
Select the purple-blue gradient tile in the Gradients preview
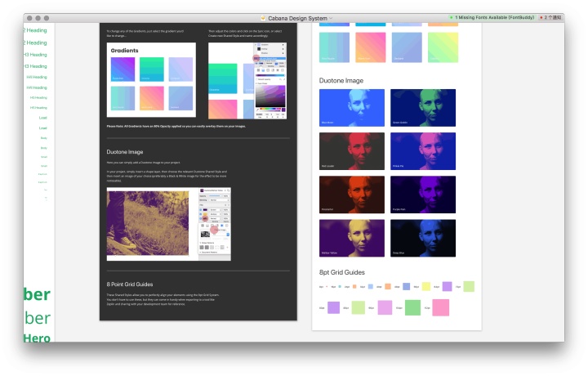[122, 69]
